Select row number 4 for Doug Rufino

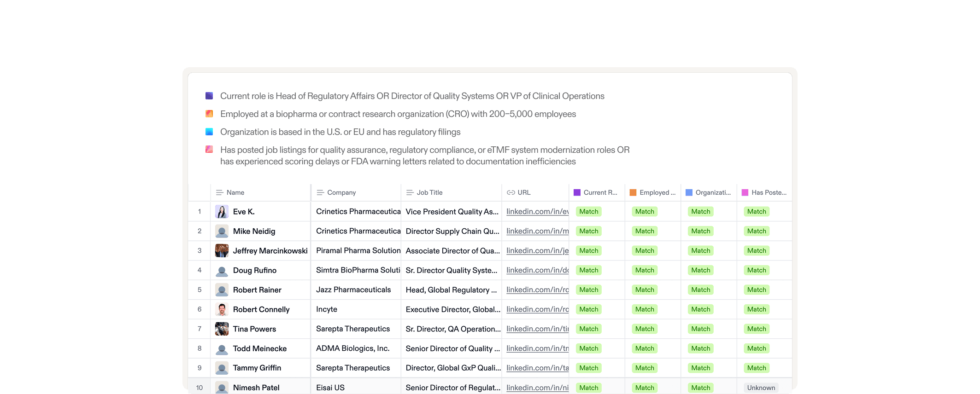[x=200, y=270]
